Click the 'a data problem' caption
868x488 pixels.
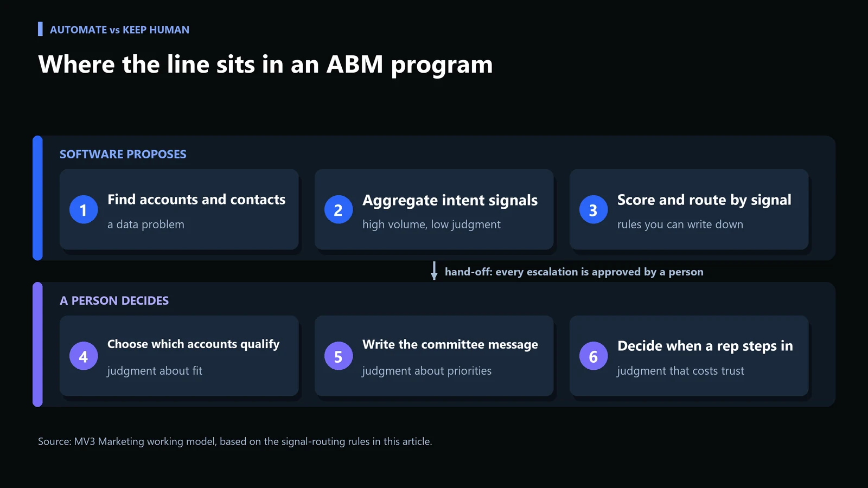146,224
